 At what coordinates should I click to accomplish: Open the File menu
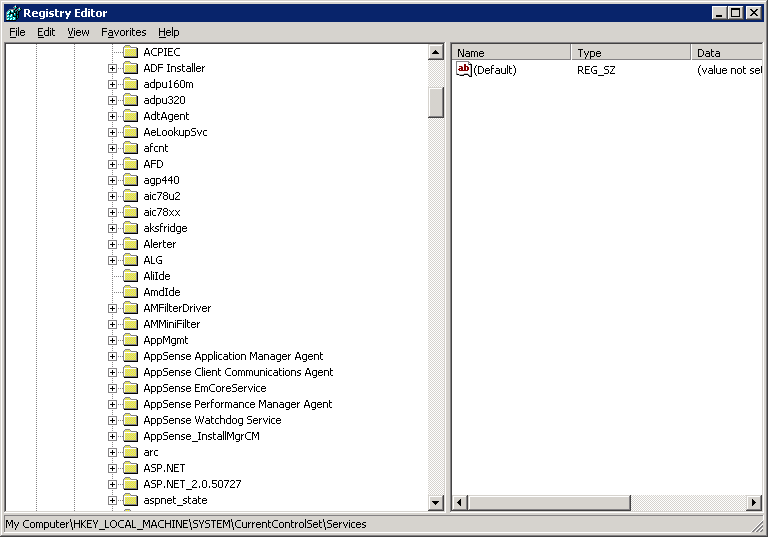click(17, 32)
